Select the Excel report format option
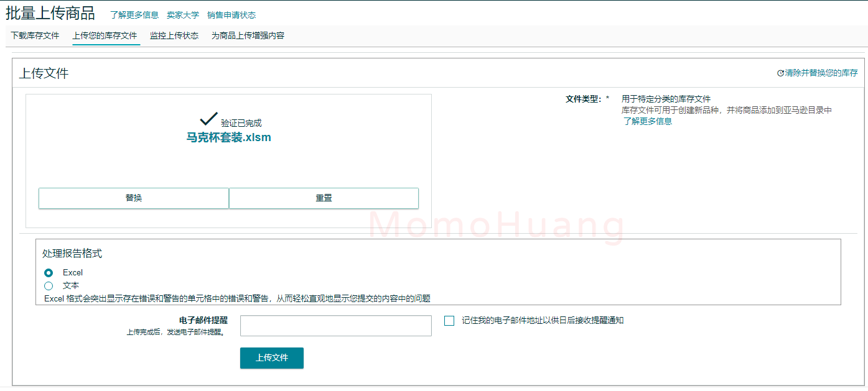The height and width of the screenshot is (391, 868). pos(48,272)
